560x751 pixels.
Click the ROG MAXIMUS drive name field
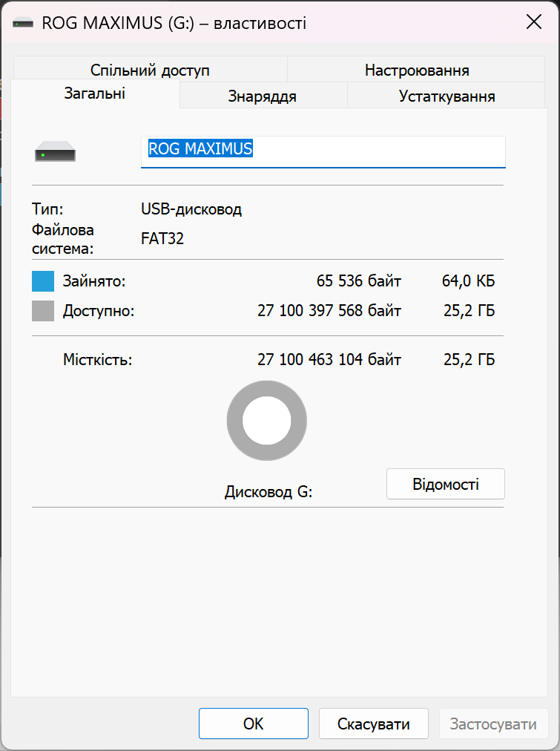click(x=323, y=150)
